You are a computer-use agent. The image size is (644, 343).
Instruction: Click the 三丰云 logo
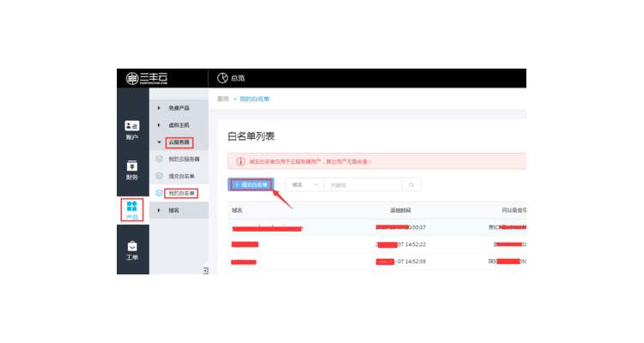[x=147, y=78]
